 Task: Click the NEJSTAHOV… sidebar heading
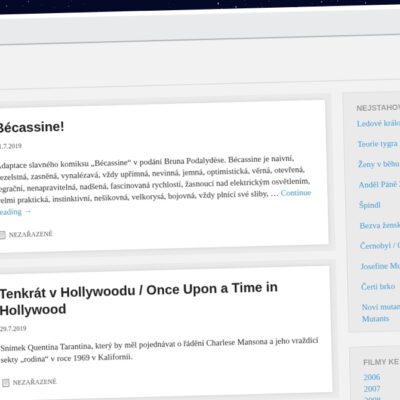click(x=378, y=108)
